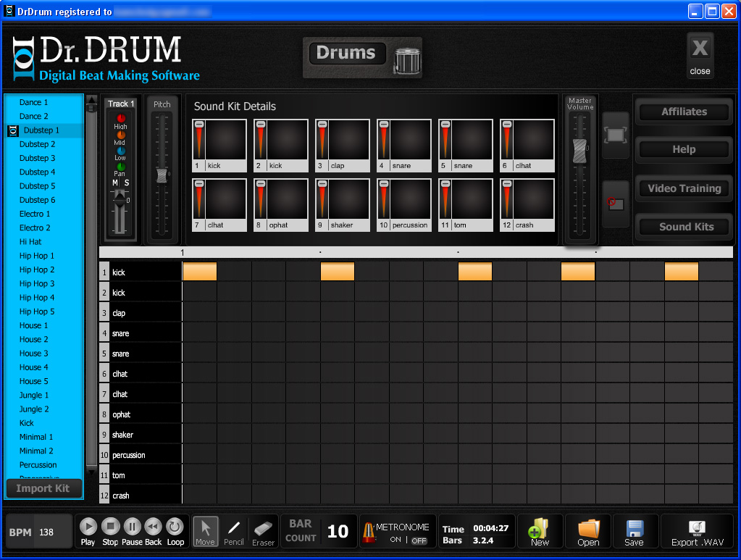Screen dimensions: 741x560
Task: Go back with the Back transport button
Action: click(x=153, y=527)
